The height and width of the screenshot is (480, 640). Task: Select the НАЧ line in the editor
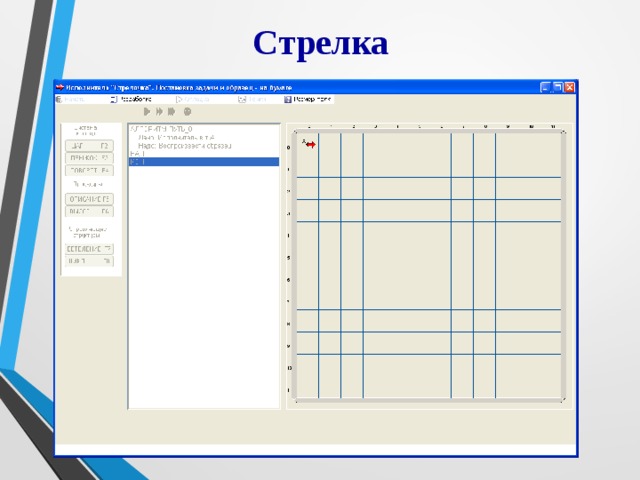(x=137, y=153)
